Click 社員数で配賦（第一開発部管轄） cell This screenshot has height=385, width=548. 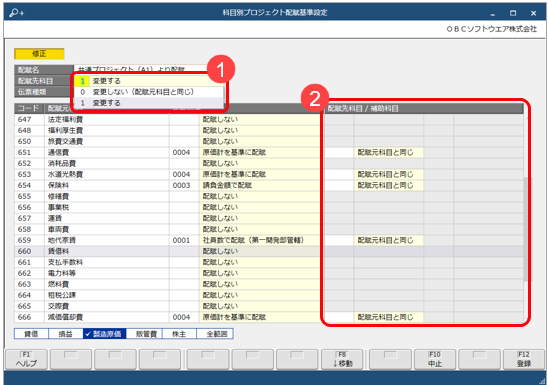(x=259, y=240)
